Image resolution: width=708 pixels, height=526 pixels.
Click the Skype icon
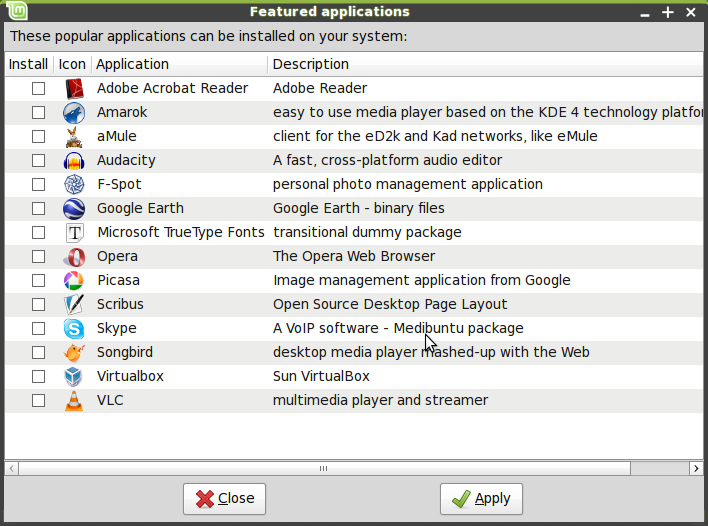[74, 329]
